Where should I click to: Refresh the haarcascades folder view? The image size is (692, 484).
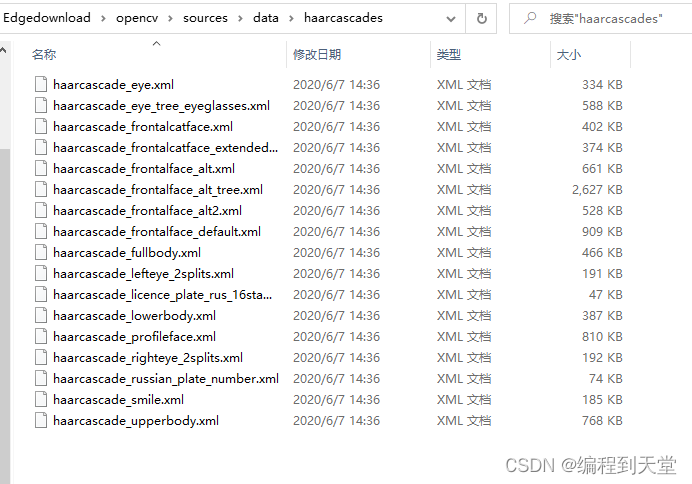pos(481,19)
